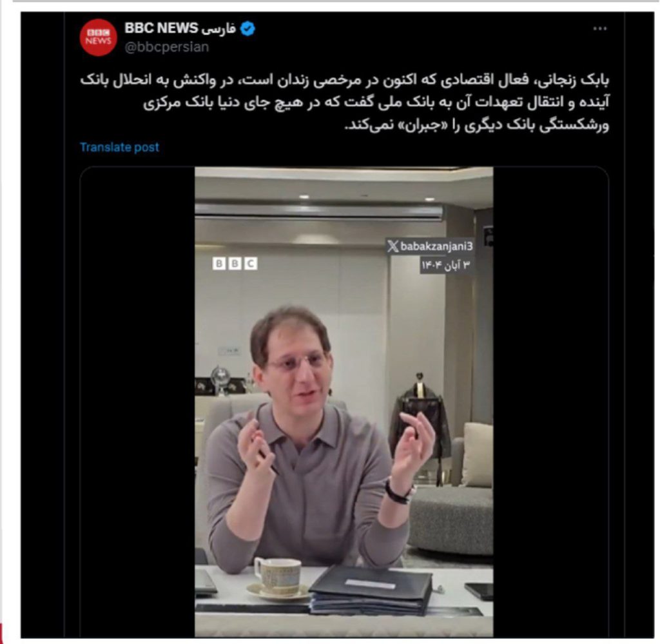
Task: Click the wristwatch shown in the video
Action: [x=399, y=491]
